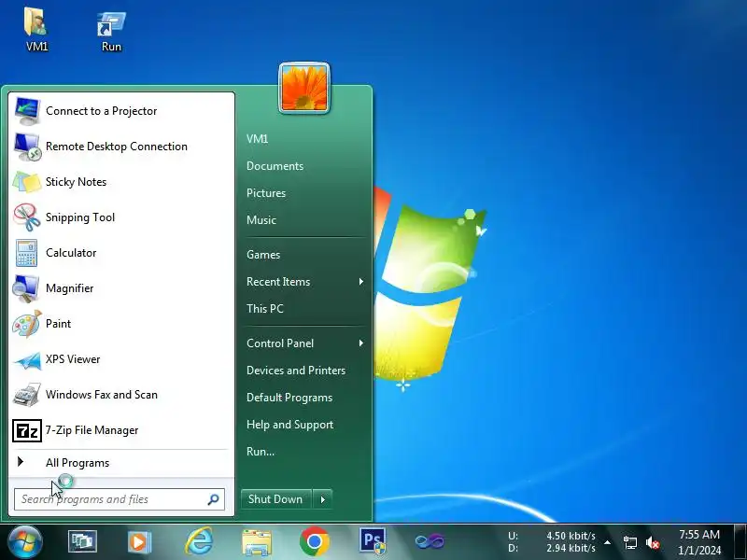The width and height of the screenshot is (747, 560).
Task: Open Sticky Notes icon
Action: 27,182
